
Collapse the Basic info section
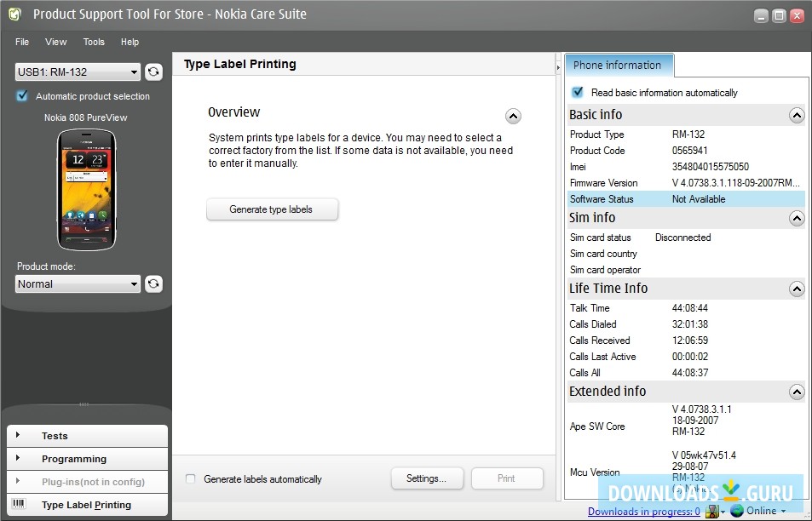[x=797, y=115]
